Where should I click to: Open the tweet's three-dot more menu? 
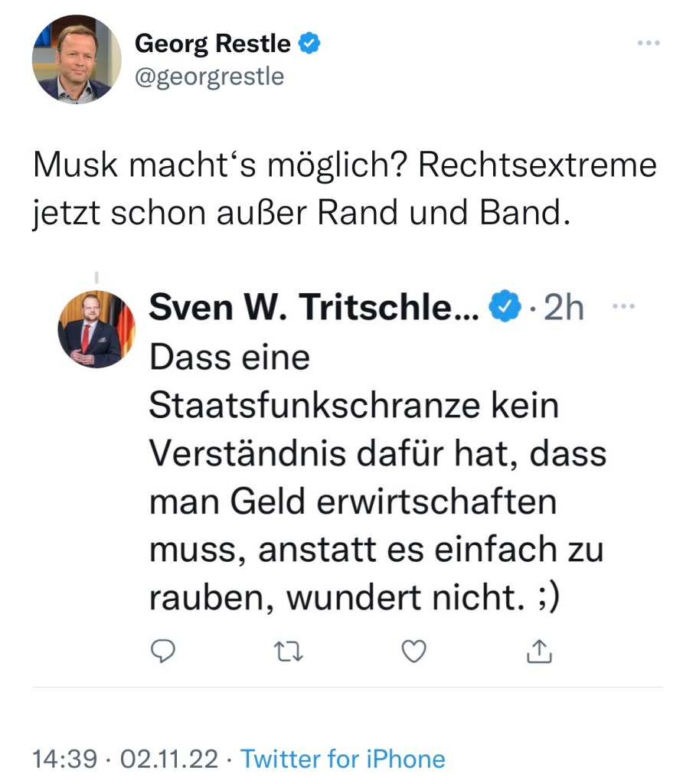pyautogui.click(x=648, y=43)
